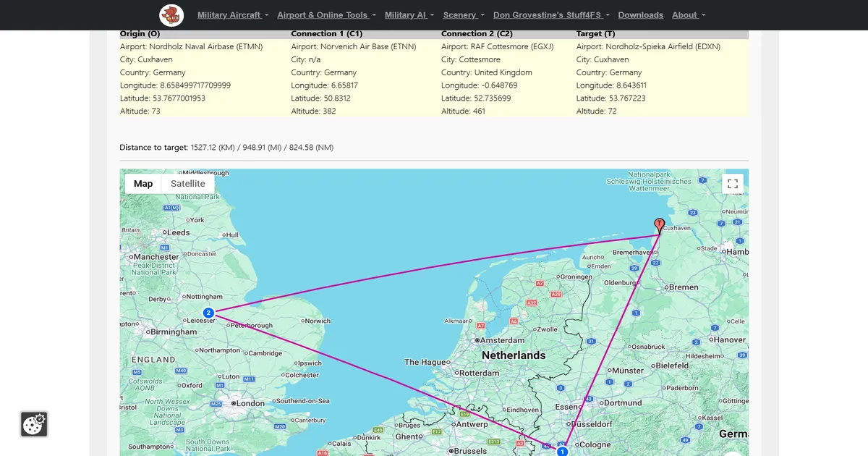This screenshot has height=456, width=868.
Task: Click the blue waypoint marker 1
Action: point(562,451)
